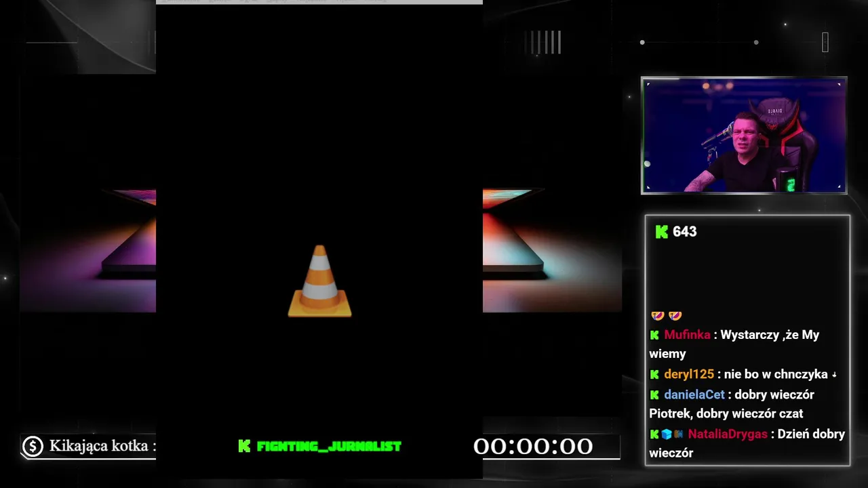Click the Kick logo beside FIGHTING_JURNALIST

245,446
